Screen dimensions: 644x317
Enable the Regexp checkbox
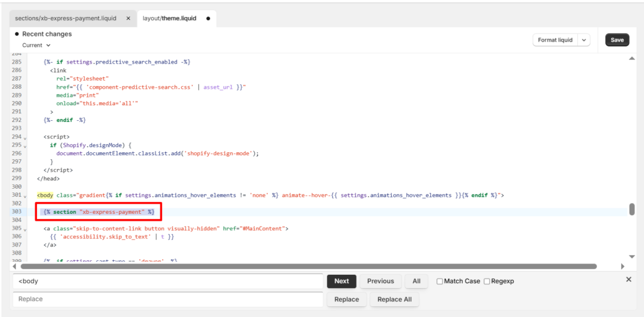487,281
